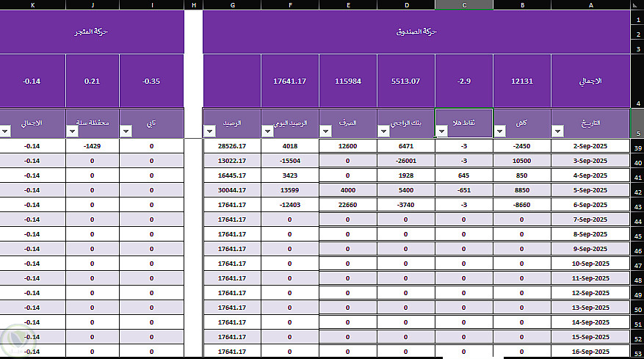Viewport: 644px width, 359px height.
Task: Open the محفظة سلة filter dropdown
Action: [72, 131]
